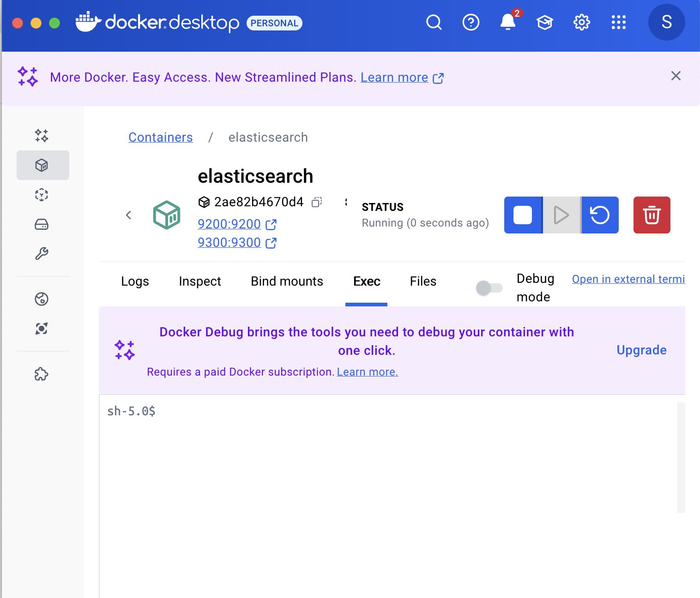This screenshot has width=700, height=598.
Task: Open Learn more link about Docker subscription
Action: point(367,372)
